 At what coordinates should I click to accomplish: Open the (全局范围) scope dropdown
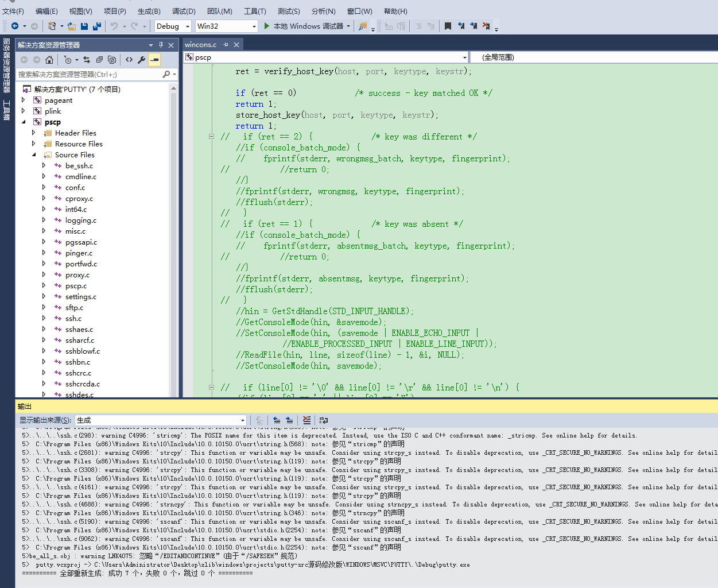[x=595, y=57]
